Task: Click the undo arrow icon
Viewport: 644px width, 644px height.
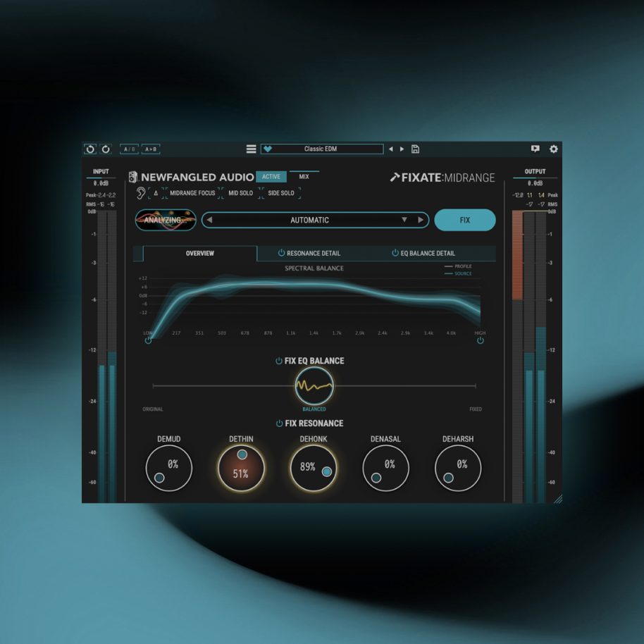Action: coord(90,149)
